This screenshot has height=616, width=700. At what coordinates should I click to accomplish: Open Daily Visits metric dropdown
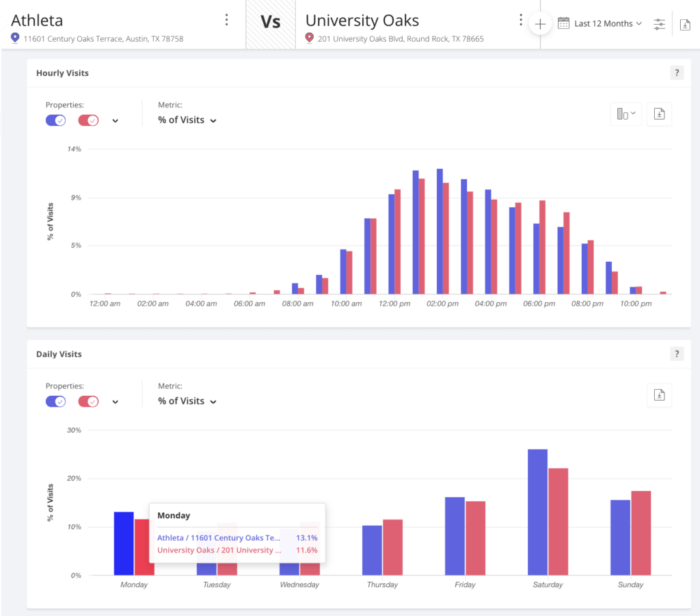(x=187, y=401)
